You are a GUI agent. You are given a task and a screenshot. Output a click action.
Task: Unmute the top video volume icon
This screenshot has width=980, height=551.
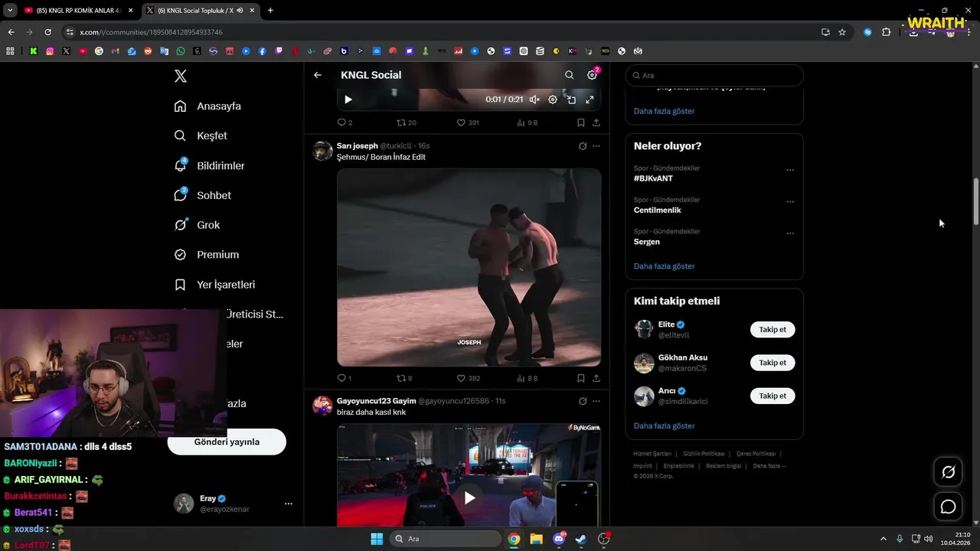click(x=534, y=99)
